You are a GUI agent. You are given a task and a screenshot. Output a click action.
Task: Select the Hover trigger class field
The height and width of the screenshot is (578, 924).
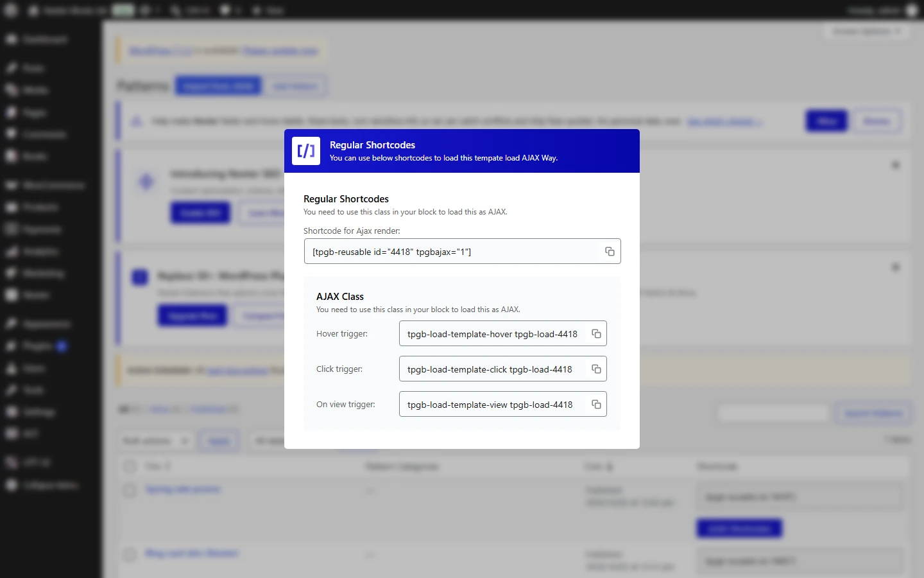click(x=502, y=334)
